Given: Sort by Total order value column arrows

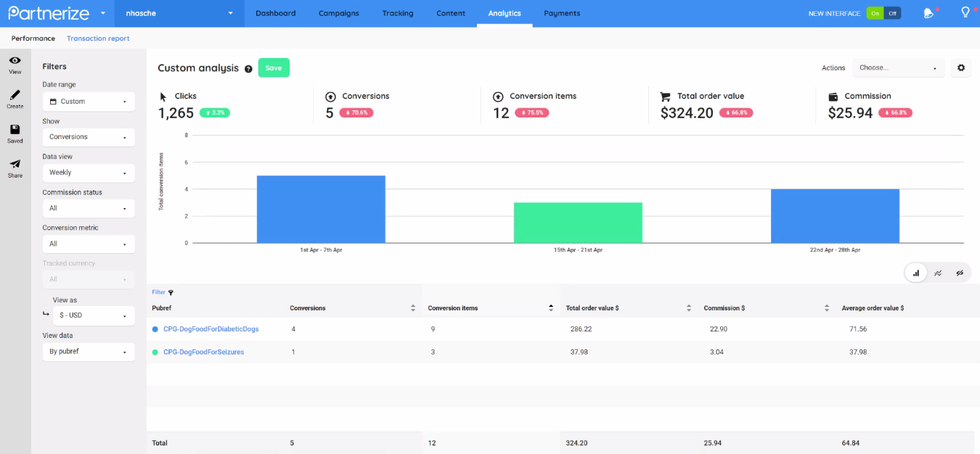Looking at the screenshot, I should coord(689,308).
